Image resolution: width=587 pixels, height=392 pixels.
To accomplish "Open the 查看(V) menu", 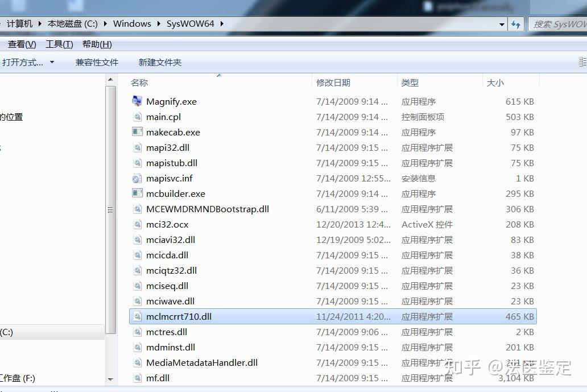I will [22, 44].
